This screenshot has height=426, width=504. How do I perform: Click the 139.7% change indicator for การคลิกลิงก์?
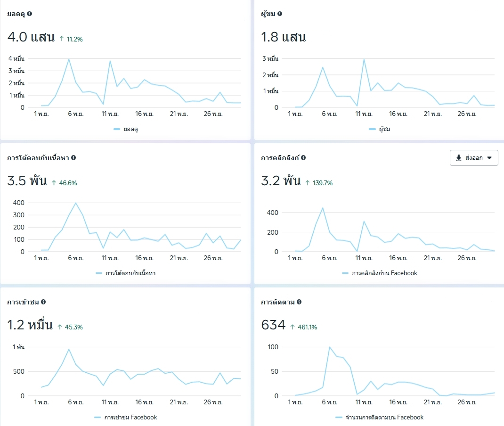point(319,182)
